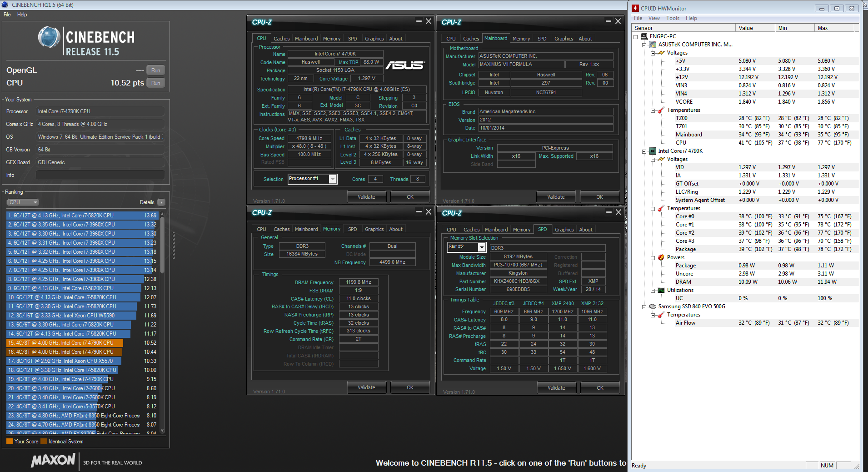Click OK in CPU-Z SPD window
The height and width of the screenshot is (472, 868).
[x=600, y=388]
